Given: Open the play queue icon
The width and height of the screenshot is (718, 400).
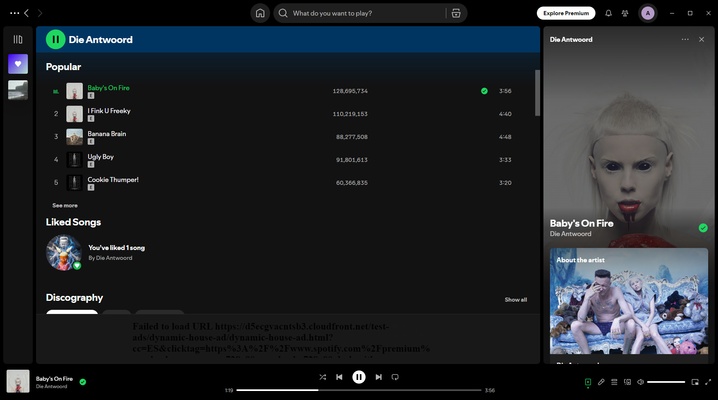Looking at the screenshot, I should (x=614, y=382).
